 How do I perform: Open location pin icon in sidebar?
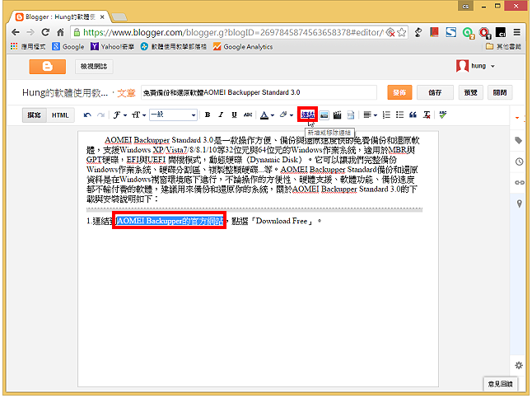519,204
